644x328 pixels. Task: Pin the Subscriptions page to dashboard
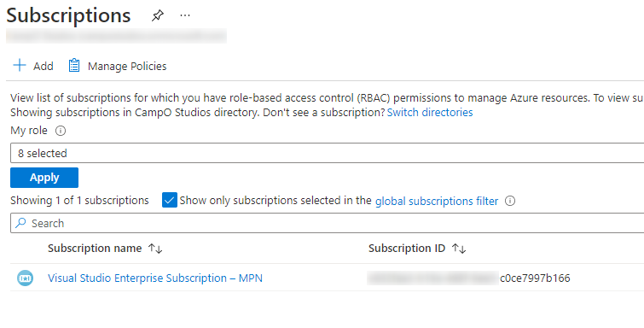tap(157, 15)
